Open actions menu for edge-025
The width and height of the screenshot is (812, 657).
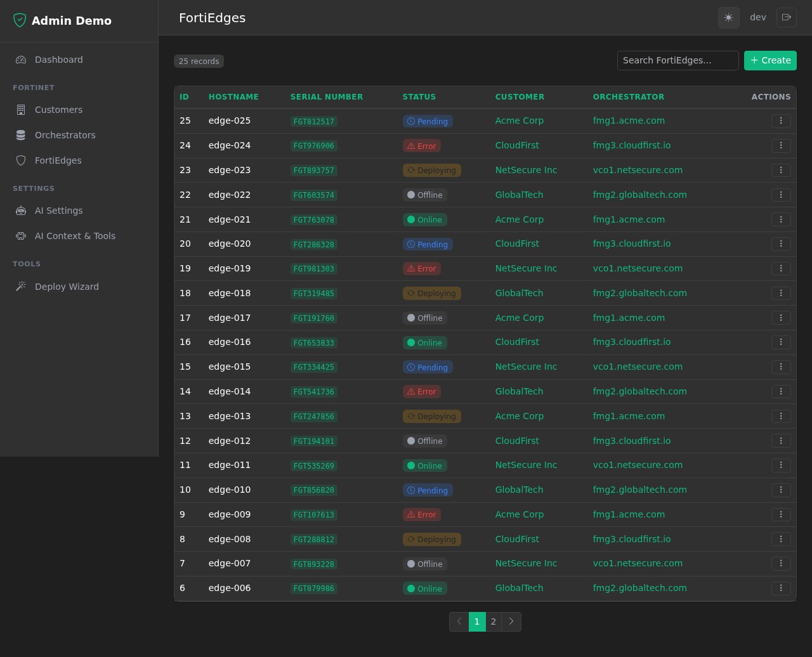[x=781, y=120]
